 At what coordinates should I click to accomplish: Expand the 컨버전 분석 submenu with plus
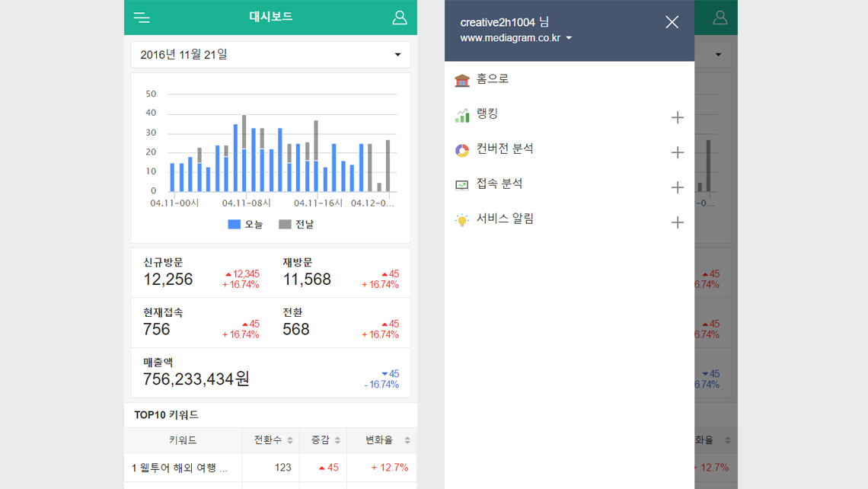pos(677,152)
